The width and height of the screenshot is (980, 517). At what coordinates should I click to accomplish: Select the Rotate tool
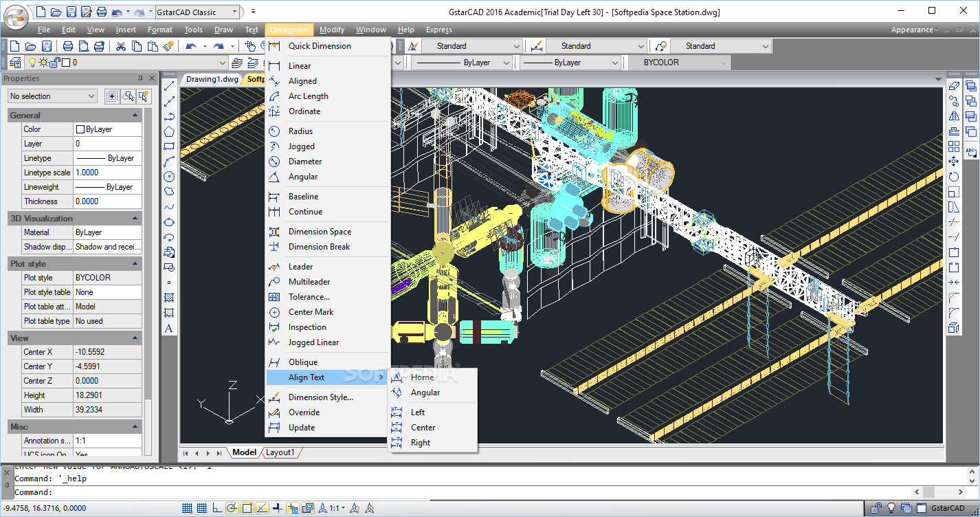tap(953, 177)
